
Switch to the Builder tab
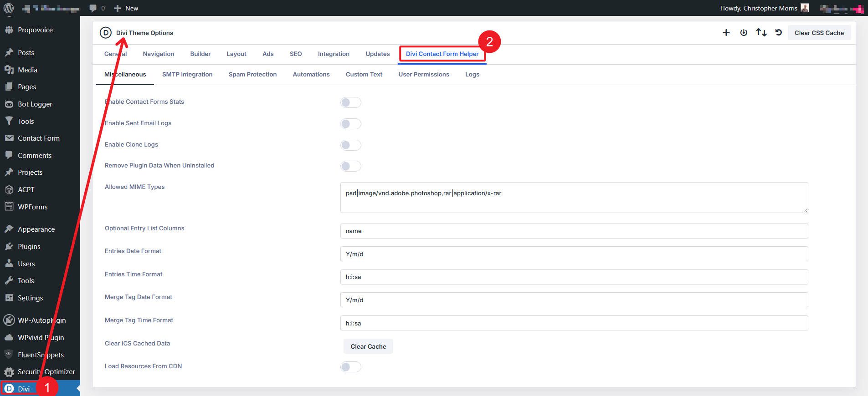point(200,54)
